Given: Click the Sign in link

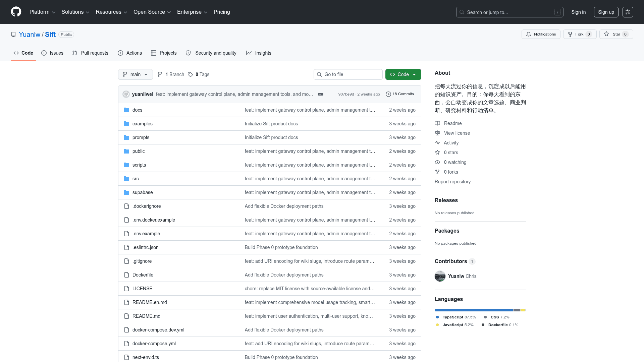Looking at the screenshot, I should coord(579,12).
